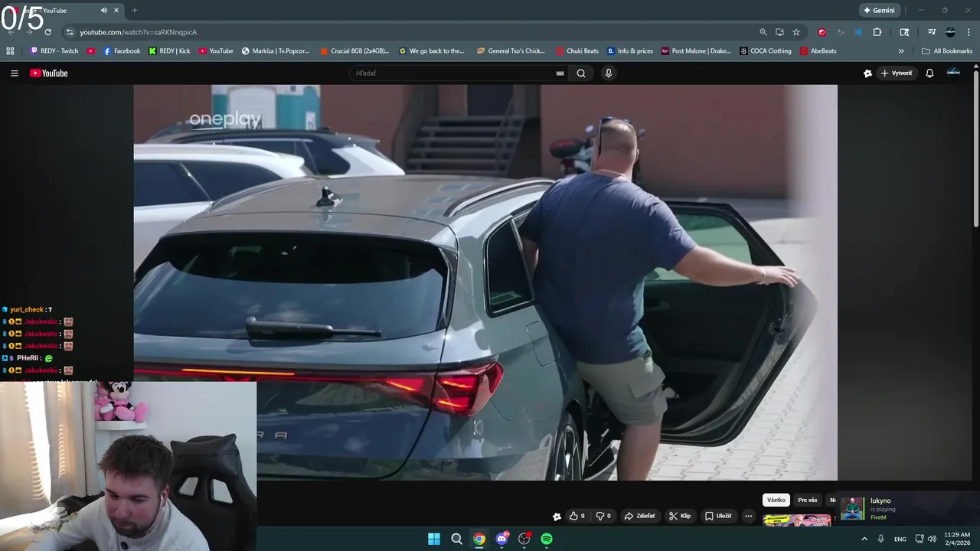
Task: Open the volume speaker tray icon
Action: (x=932, y=539)
